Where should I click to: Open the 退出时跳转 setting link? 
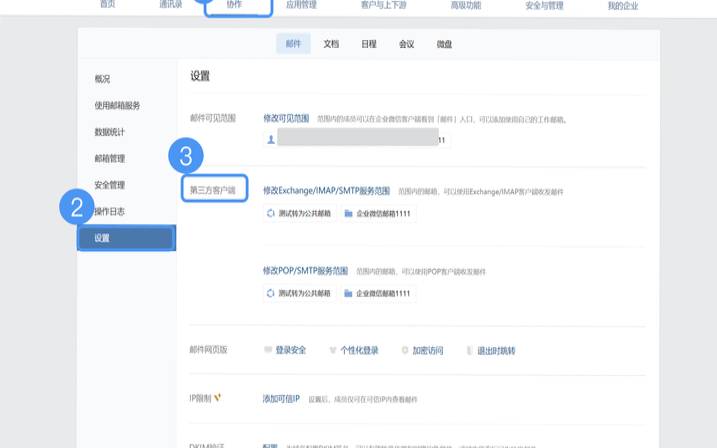point(496,351)
